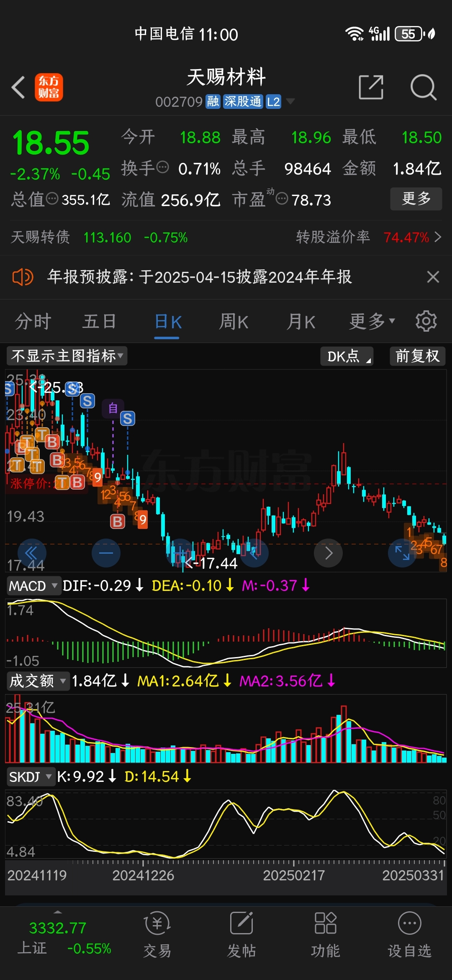
Task: Tap the chart zoom-out minus button
Action: pos(106,553)
